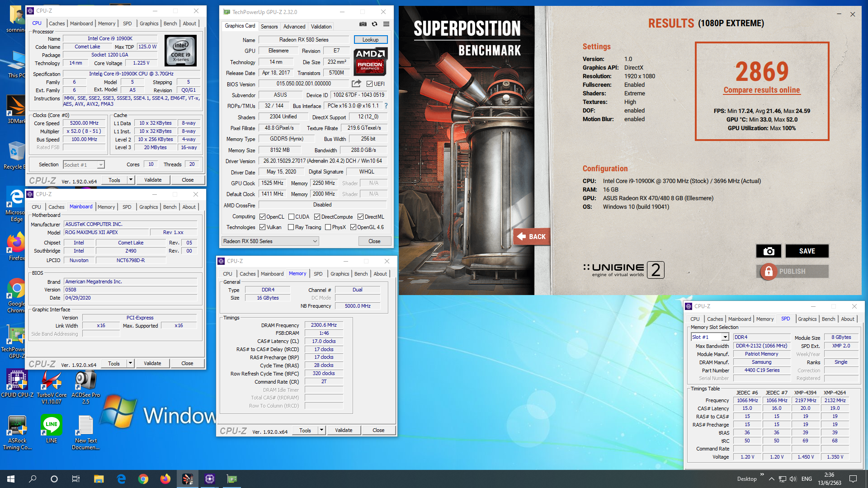This screenshot has height=488, width=868.
Task: Open Task View in taskbar
Action: point(76,479)
